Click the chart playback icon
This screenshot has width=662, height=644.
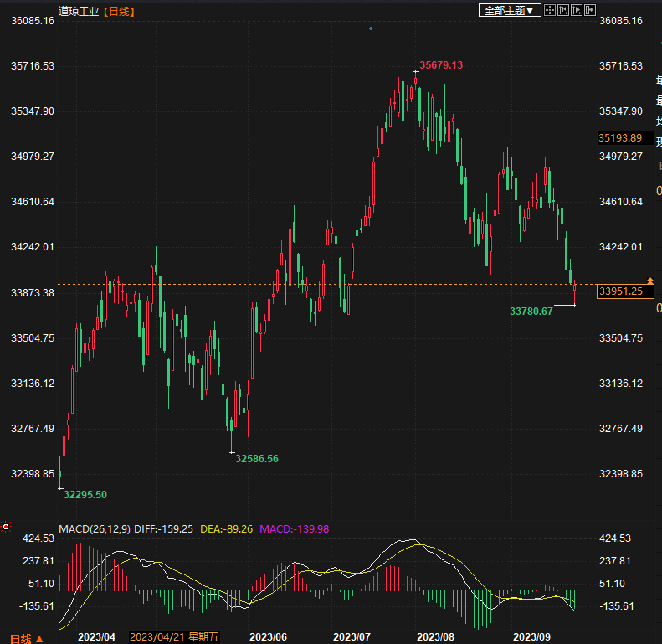click(x=577, y=10)
